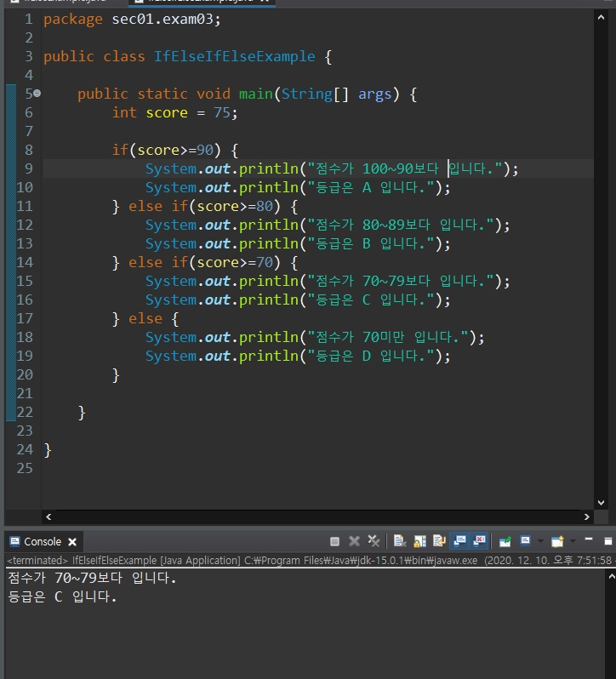Click "else if(score>=80)" on line 11

pos(204,206)
